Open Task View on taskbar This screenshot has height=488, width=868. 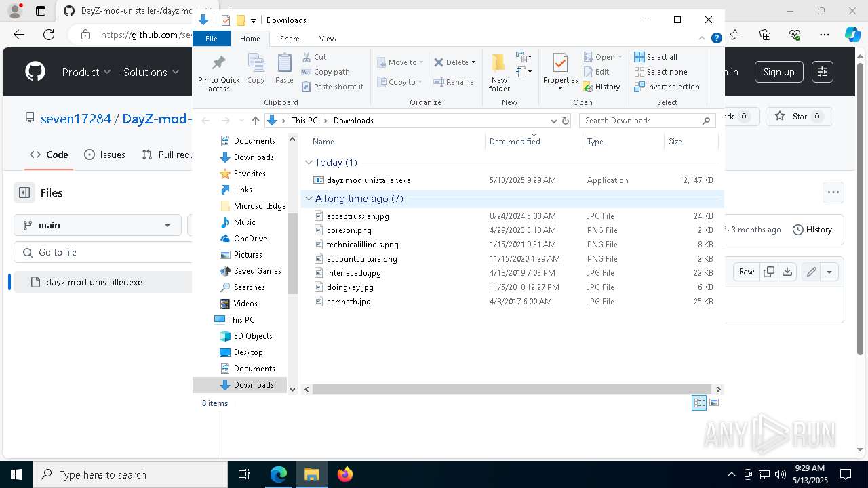[x=244, y=474]
